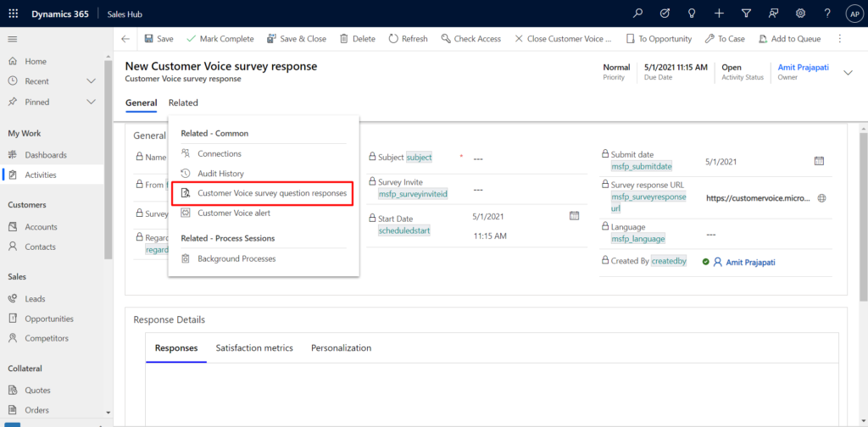Click the Delete command
868x427 pixels.
pos(358,39)
